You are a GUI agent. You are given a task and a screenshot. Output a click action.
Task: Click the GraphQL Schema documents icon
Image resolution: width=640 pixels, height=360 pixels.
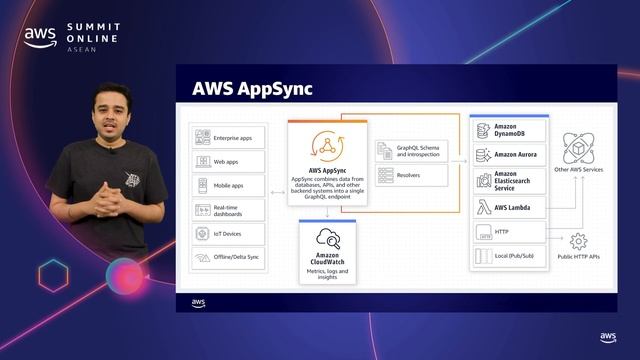[x=384, y=151]
